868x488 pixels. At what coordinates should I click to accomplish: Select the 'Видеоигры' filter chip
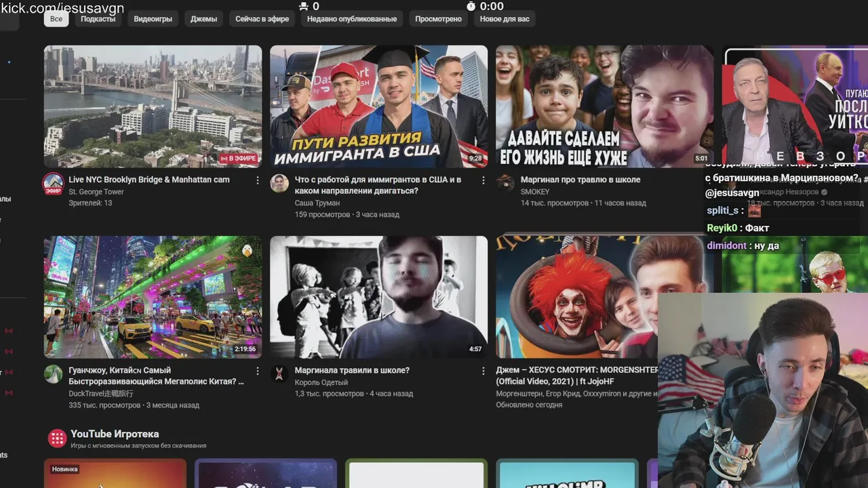coord(153,19)
